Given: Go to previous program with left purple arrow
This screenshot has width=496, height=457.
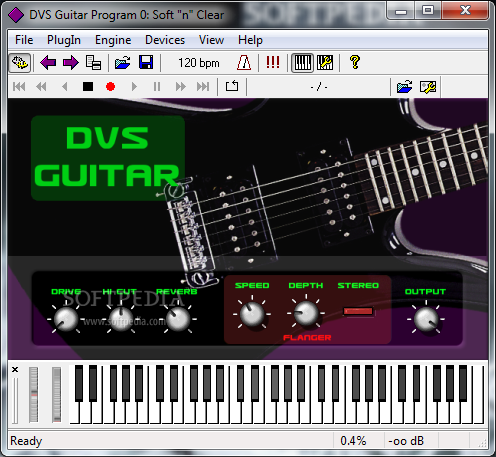Looking at the screenshot, I should 48,63.
